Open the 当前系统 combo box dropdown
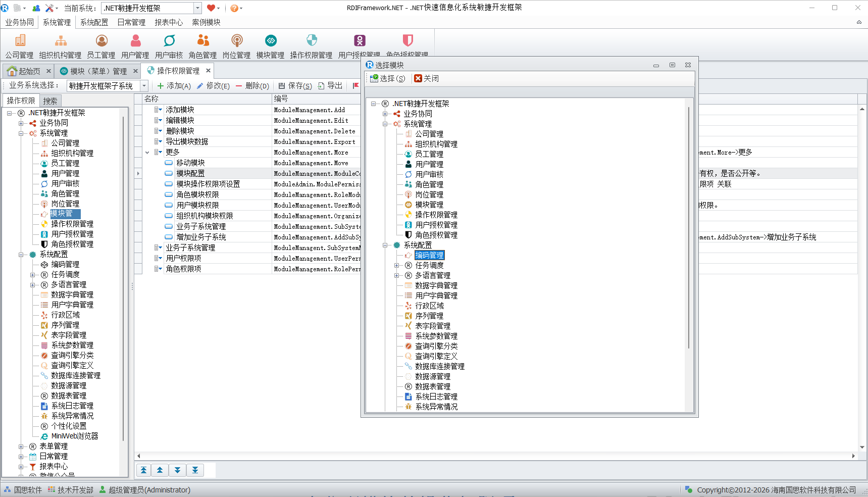This screenshot has height=497, width=868. (197, 8)
